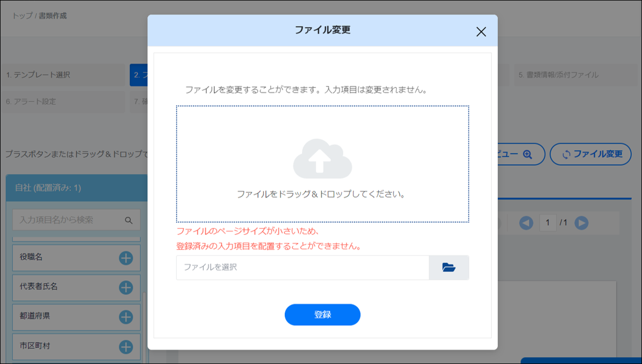Click the ファイル変更 button in background page
The image size is (642, 364).
pos(591,154)
